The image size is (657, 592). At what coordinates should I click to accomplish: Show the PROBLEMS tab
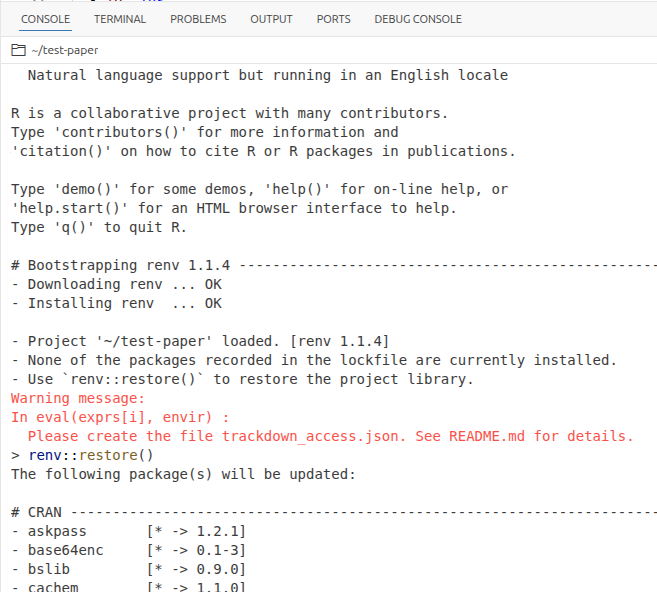point(198,19)
